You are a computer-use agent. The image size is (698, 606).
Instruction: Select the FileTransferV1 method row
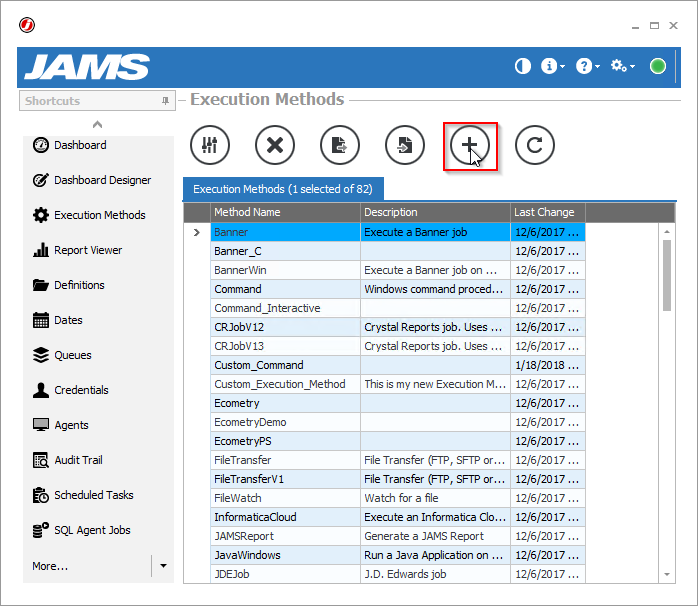[398, 479]
